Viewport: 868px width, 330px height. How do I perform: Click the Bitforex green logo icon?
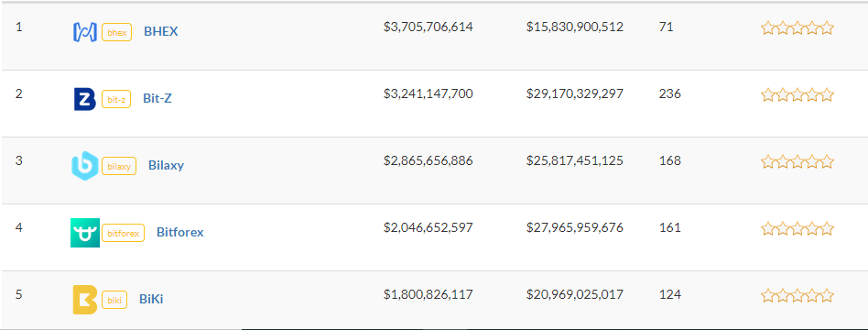[85, 233]
